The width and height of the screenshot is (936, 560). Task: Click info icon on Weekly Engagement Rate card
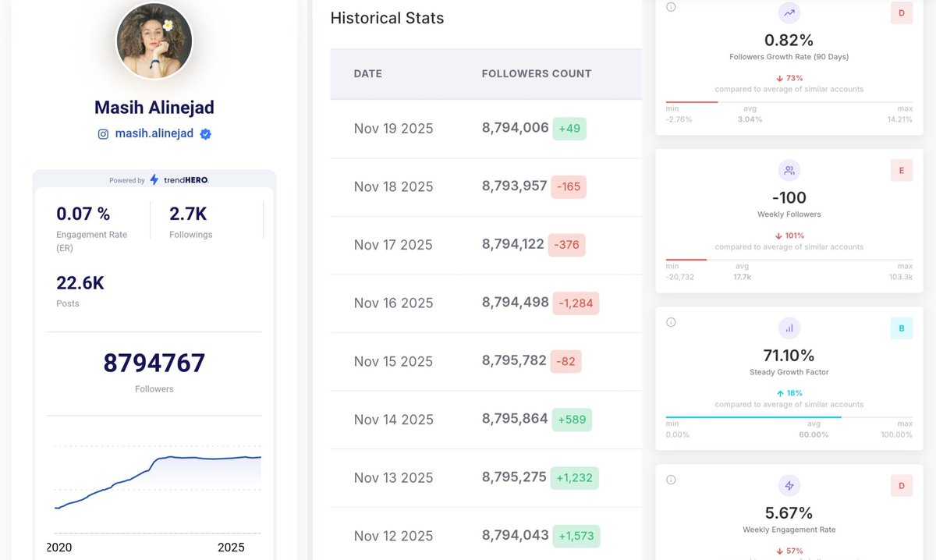pyautogui.click(x=671, y=480)
